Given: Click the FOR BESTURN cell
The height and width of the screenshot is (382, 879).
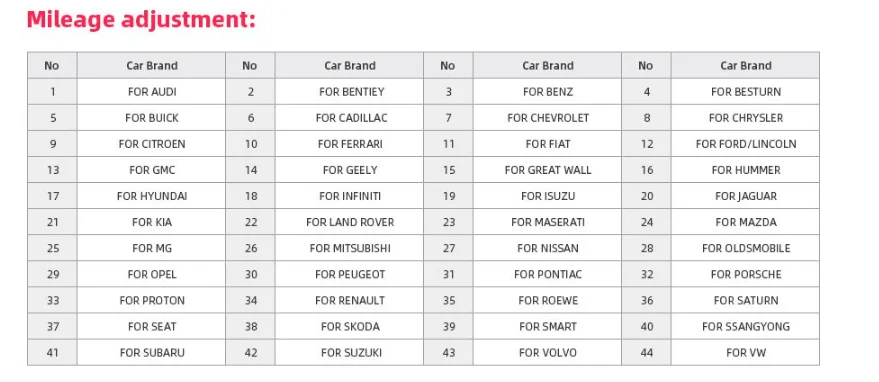Looking at the screenshot, I should coord(745,91).
